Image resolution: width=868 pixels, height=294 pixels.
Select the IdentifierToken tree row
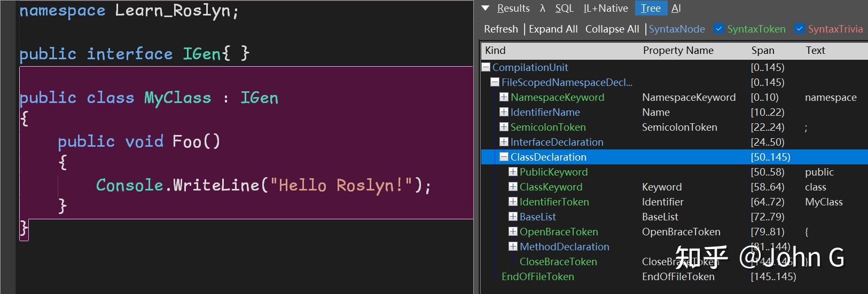pyautogui.click(x=674, y=202)
